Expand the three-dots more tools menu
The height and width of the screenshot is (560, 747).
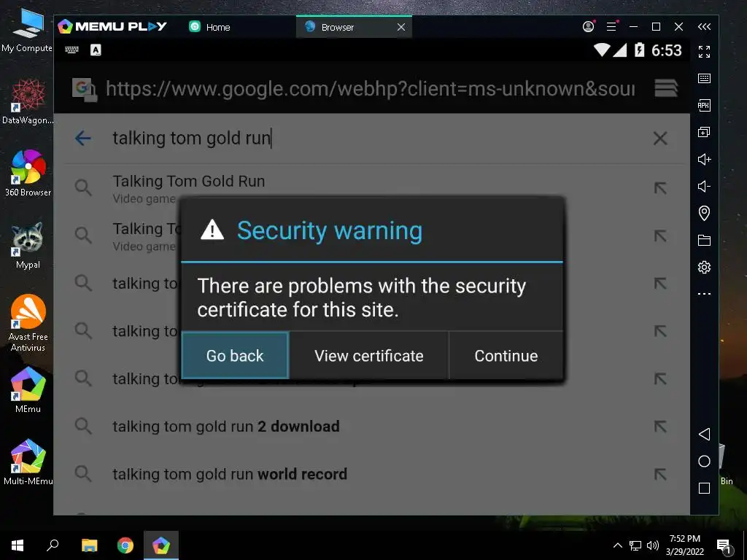coord(704,294)
